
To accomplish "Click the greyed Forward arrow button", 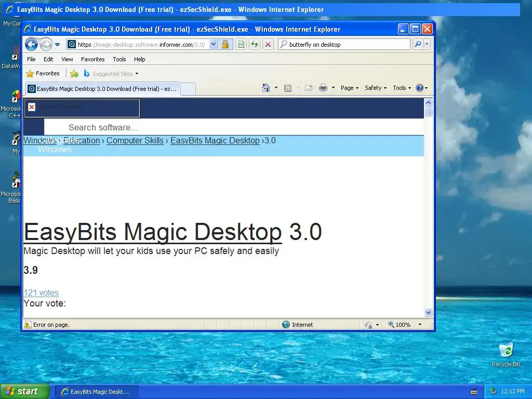I will [46, 44].
